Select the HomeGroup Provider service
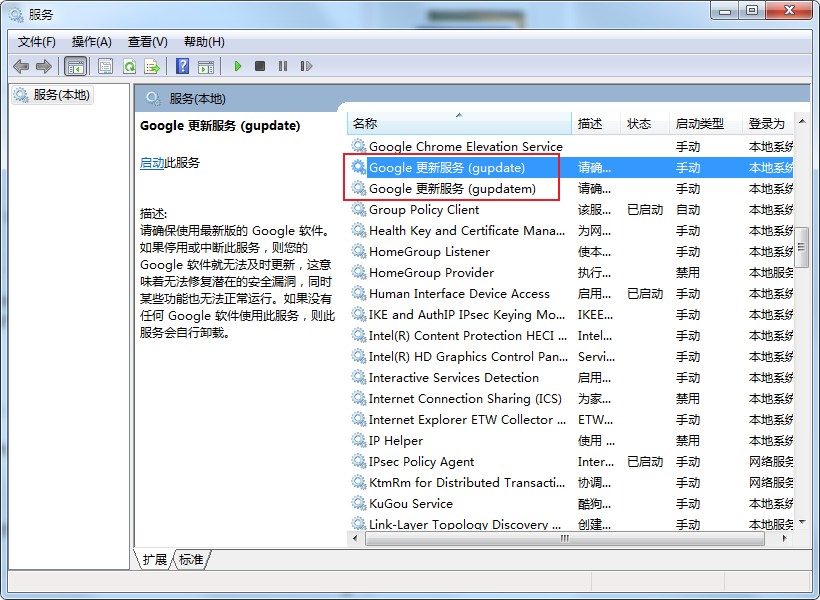 [570, 273]
